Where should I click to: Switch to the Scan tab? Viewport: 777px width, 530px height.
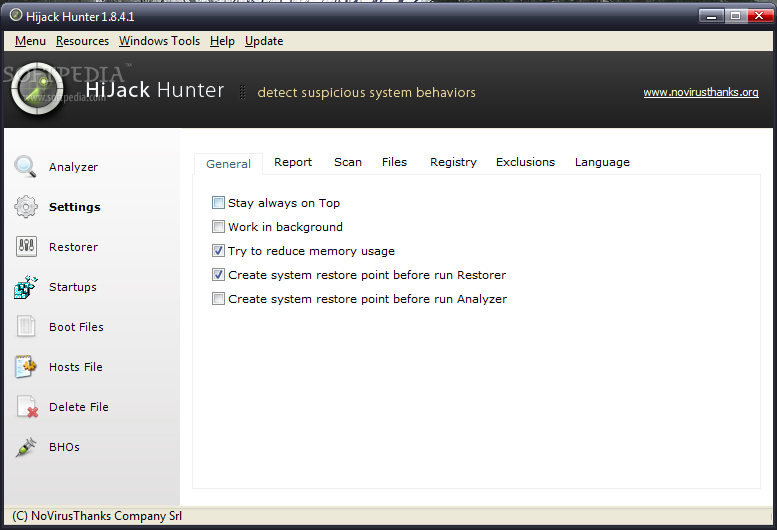pyautogui.click(x=348, y=162)
